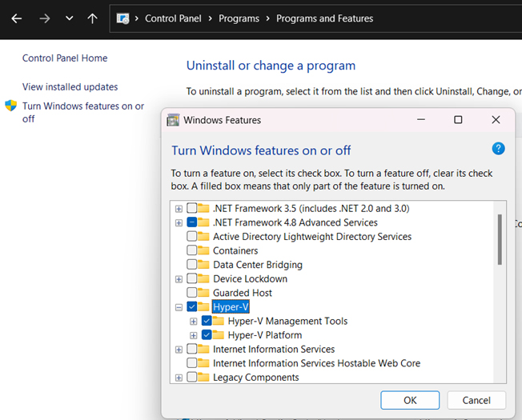Image resolution: width=522 pixels, height=420 pixels.
Task: Enable the Containers checkbox
Action: [192, 250]
